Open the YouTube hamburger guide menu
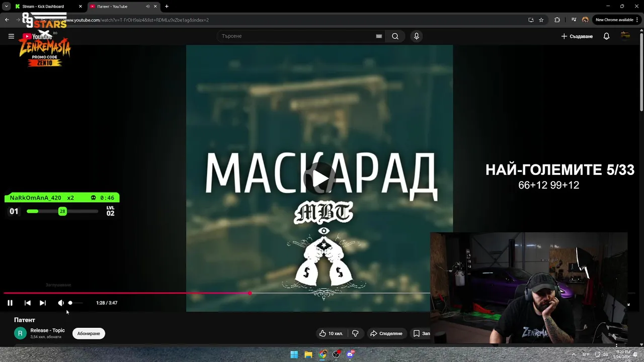Screen dimensions: 644x362 coord(11,36)
